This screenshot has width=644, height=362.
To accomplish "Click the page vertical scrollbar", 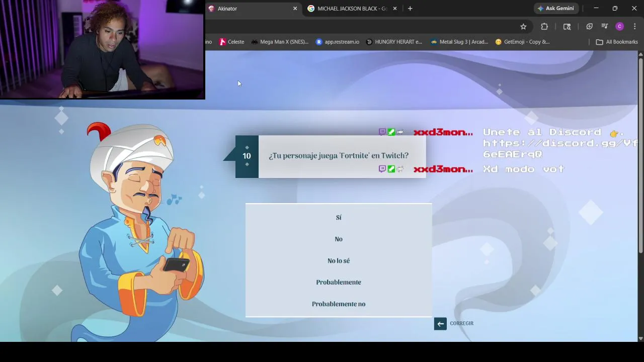I will [640, 156].
